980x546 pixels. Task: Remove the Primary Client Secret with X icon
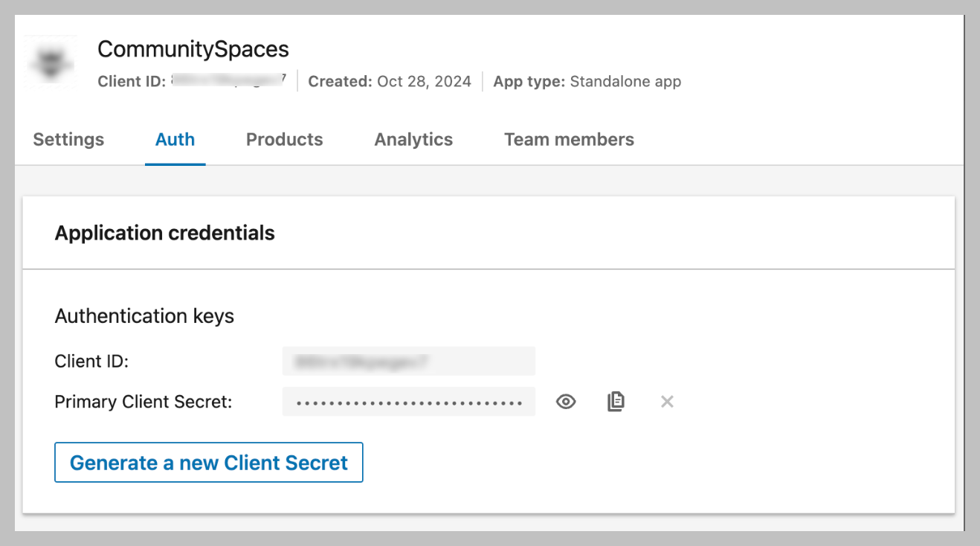point(667,402)
